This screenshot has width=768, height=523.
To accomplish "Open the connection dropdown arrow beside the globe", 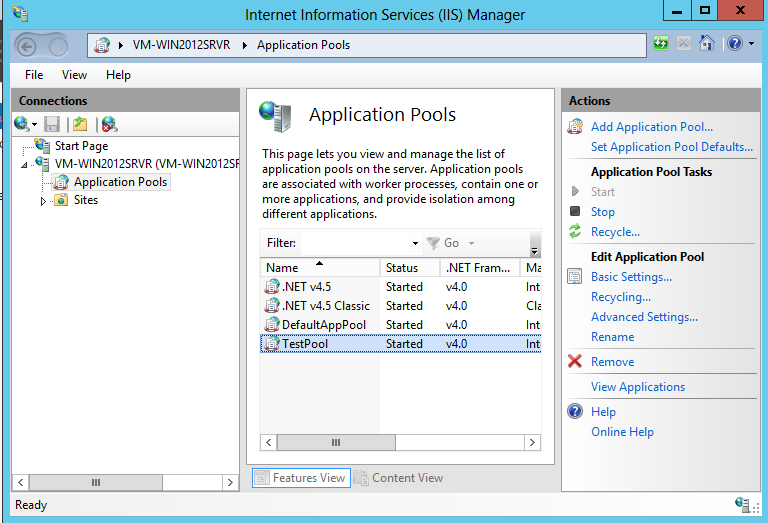I will click(34, 124).
